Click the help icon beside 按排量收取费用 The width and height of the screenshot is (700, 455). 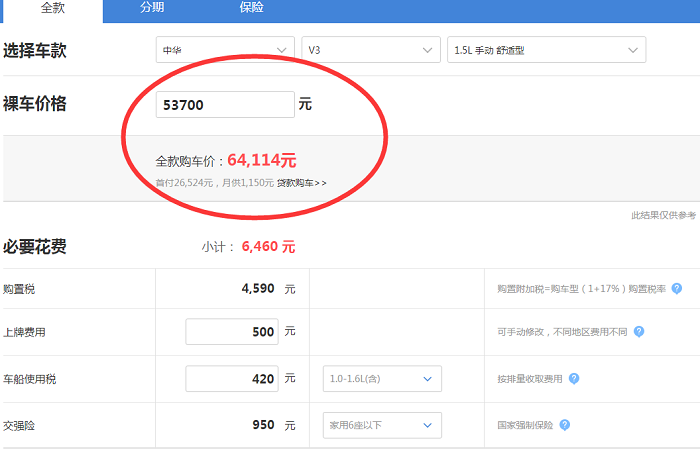pos(574,379)
